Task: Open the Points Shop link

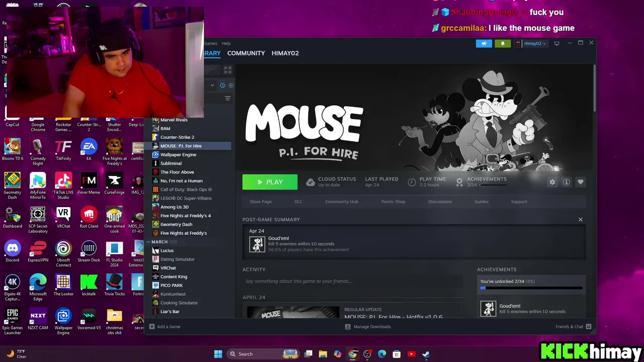Action: (393, 202)
